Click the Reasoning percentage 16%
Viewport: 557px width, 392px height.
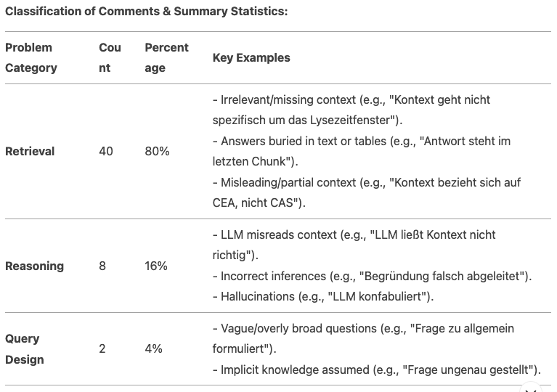(156, 266)
